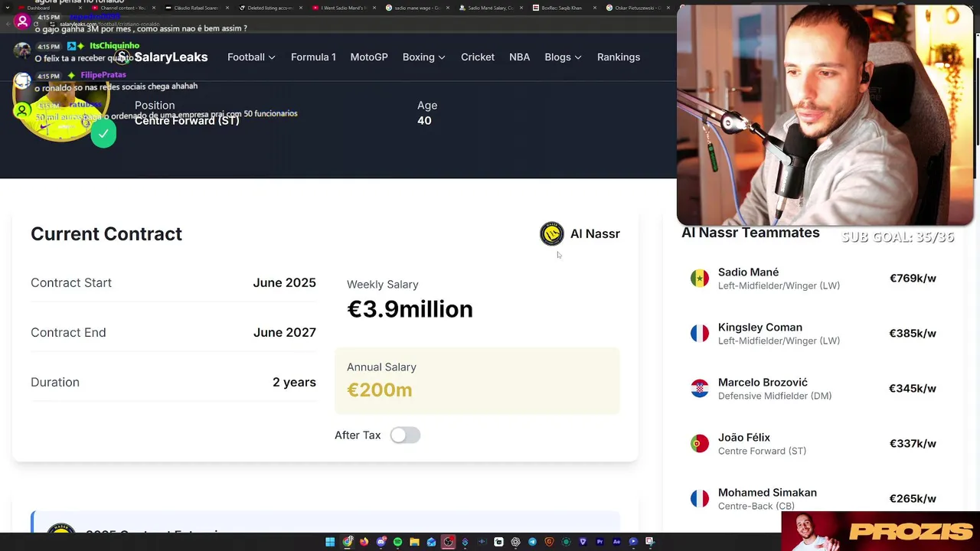Screen dimensions: 980x551
Task: Click Marcelo Brozović's €345k/w salary
Action: click(x=913, y=389)
